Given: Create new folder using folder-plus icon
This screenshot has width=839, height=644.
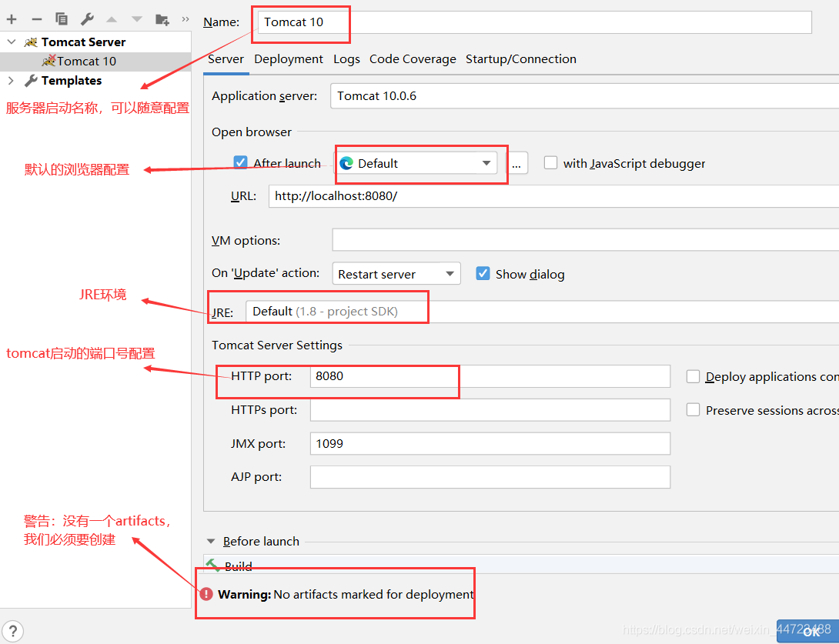Looking at the screenshot, I should pyautogui.click(x=162, y=20).
